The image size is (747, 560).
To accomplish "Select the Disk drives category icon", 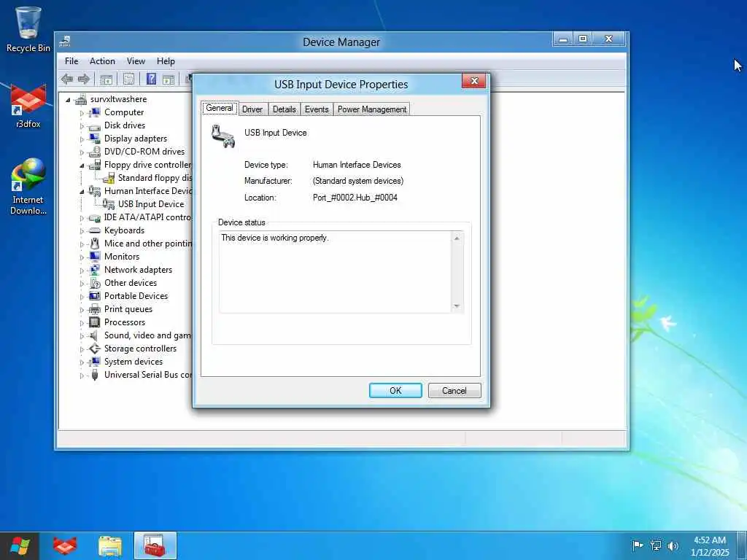I will tap(95, 125).
